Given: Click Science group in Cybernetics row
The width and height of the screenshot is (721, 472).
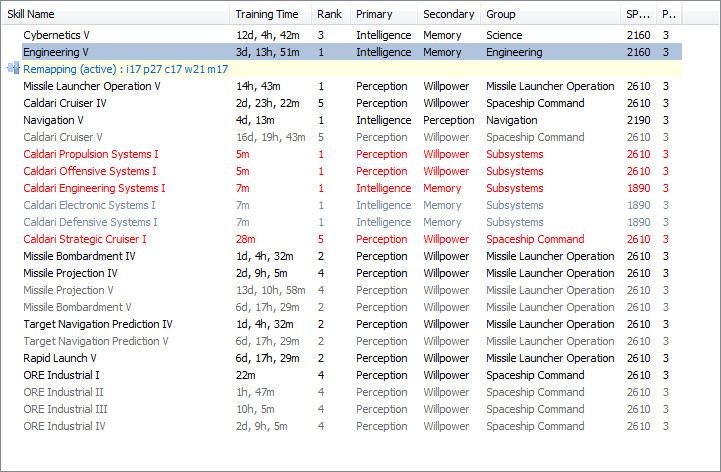Looking at the screenshot, I should (504, 35).
